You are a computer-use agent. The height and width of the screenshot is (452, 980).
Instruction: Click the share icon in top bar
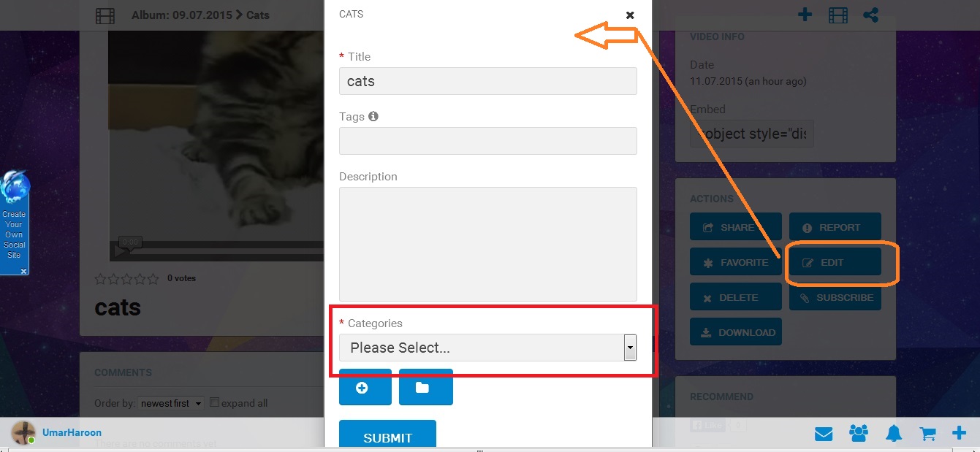pos(870,15)
